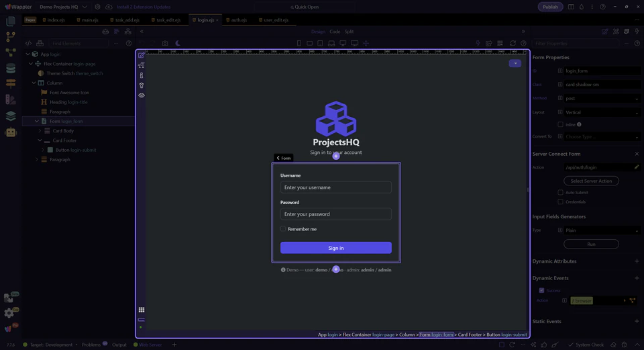The height and width of the screenshot is (350, 644).
Task: Click the Publish button
Action: tap(550, 7)
